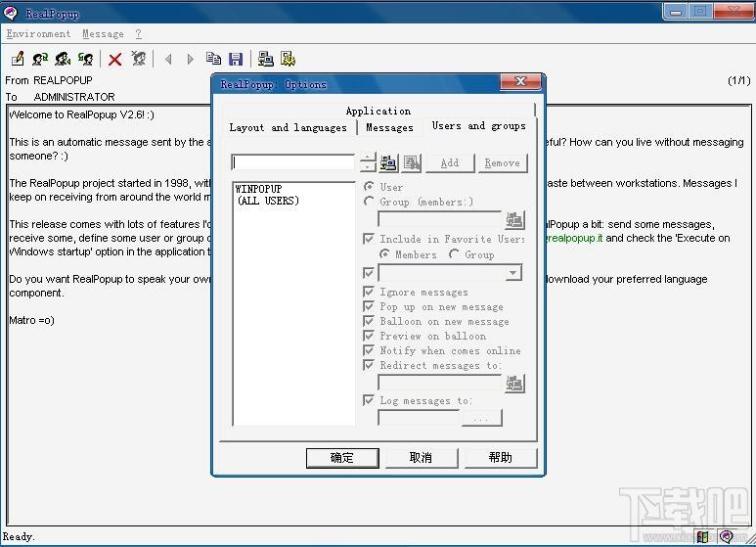This screenshot has height=547, width=756.
Task: Select the Group radio under Favorite Users
Action: (x=454, y=253)
